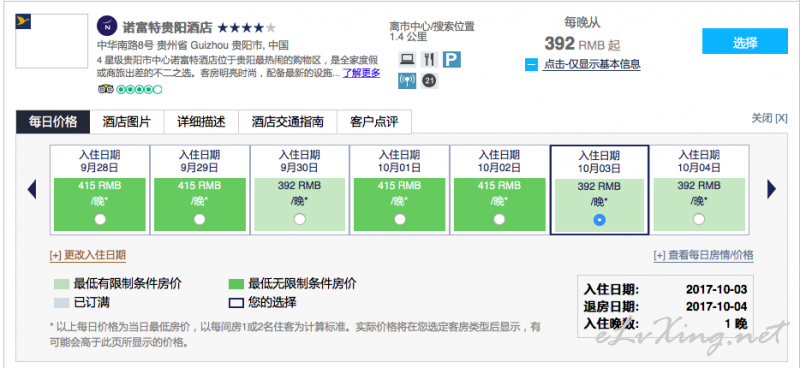Open the 客户点评 tab

pyautogui.click(x=374, y=122)
